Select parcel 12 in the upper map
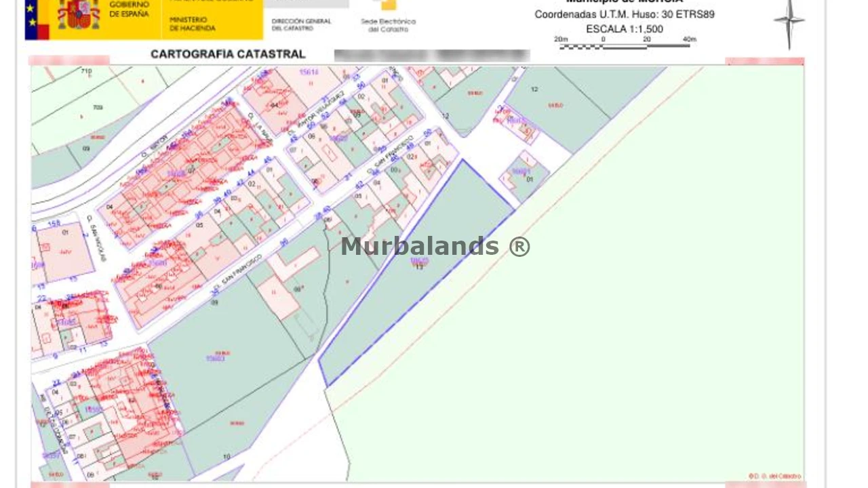The width and height of the screenshot is (868, 488). [x=534, y=89]
